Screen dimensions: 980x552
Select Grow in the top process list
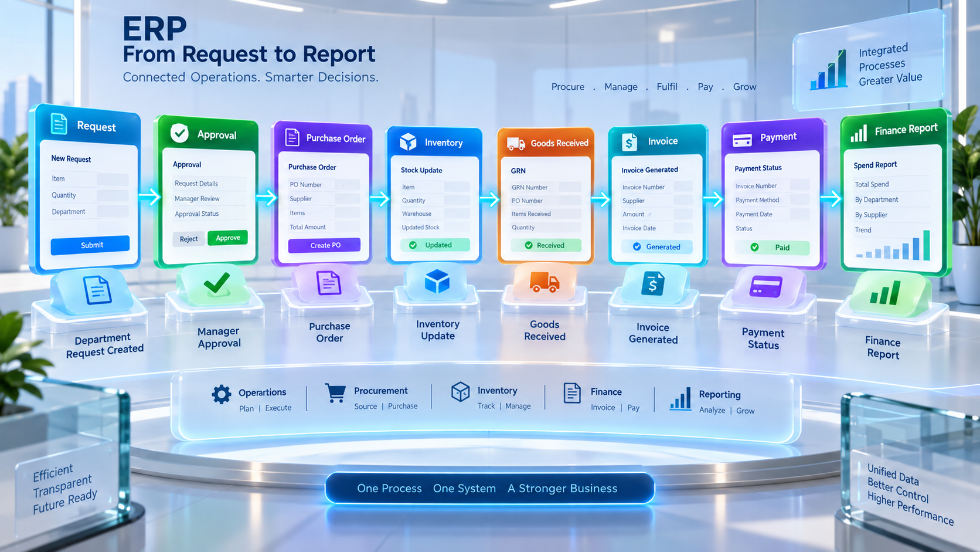pyautogui.click(x=744, y=87)
